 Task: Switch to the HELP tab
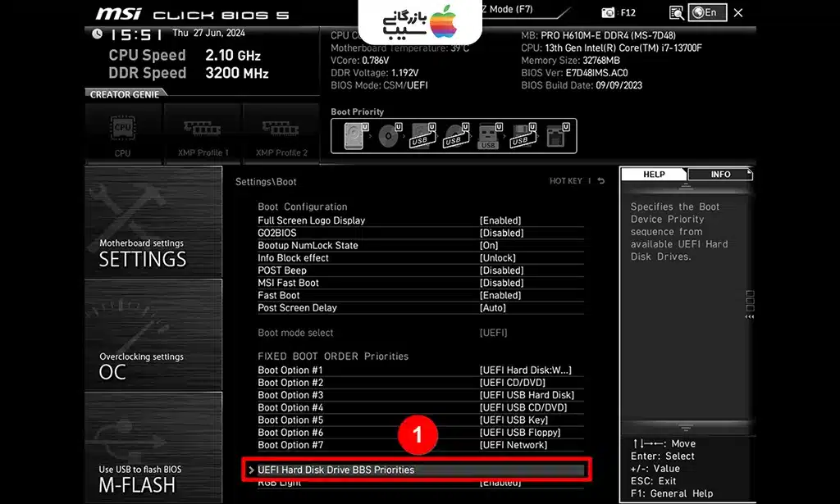pos(654,174)
